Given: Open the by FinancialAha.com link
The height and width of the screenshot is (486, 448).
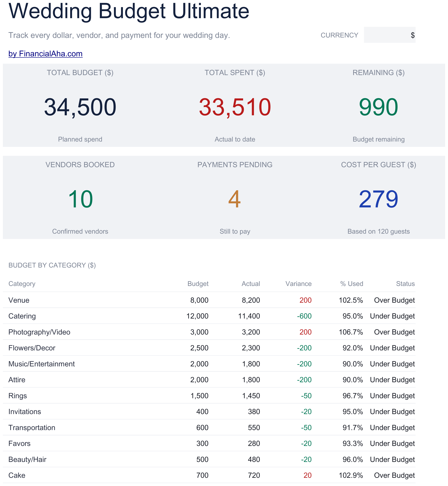Looking at the screenshot, I should pyautogui.click(x=45, y=54).
